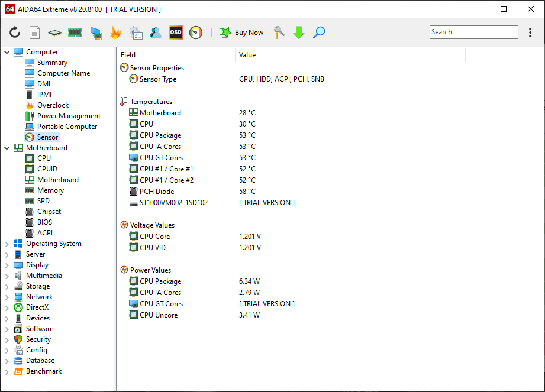This screenshot has width=545, height=392.
Task: Click the OSD panel toolbar icon
Action: (x=176, y=33)
